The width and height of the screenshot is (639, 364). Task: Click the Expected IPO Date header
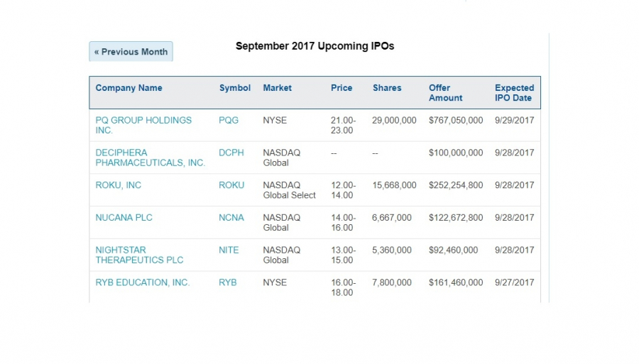[x=514, y=93]
